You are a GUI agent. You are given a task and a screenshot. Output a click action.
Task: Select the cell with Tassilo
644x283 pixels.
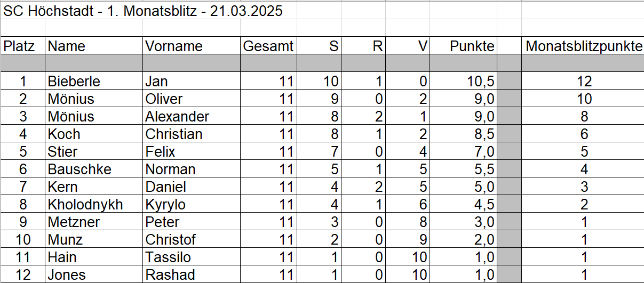point(168,257)
